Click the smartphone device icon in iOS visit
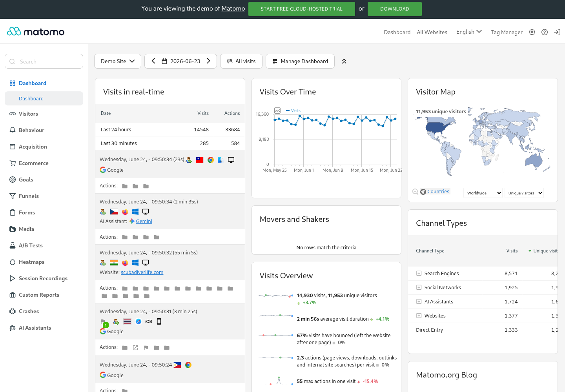Image resolution: width=565 pixels, height=392 pixels. (159, 321)
